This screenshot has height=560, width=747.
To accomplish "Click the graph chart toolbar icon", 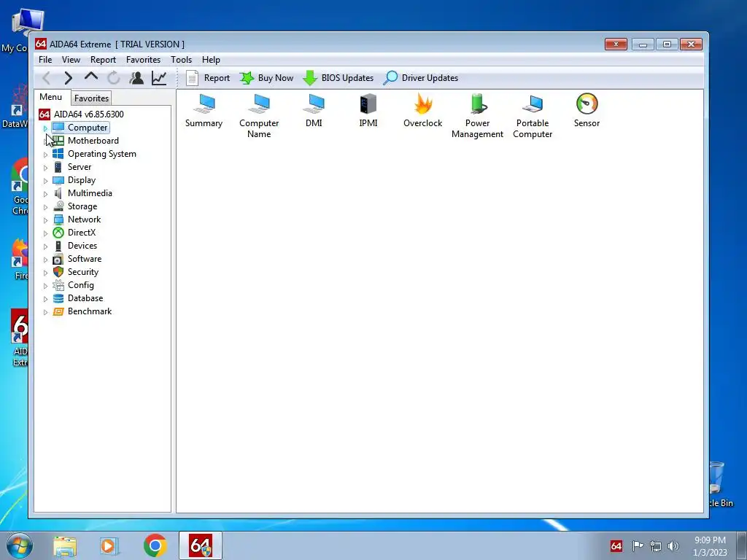I will [159, 77].
